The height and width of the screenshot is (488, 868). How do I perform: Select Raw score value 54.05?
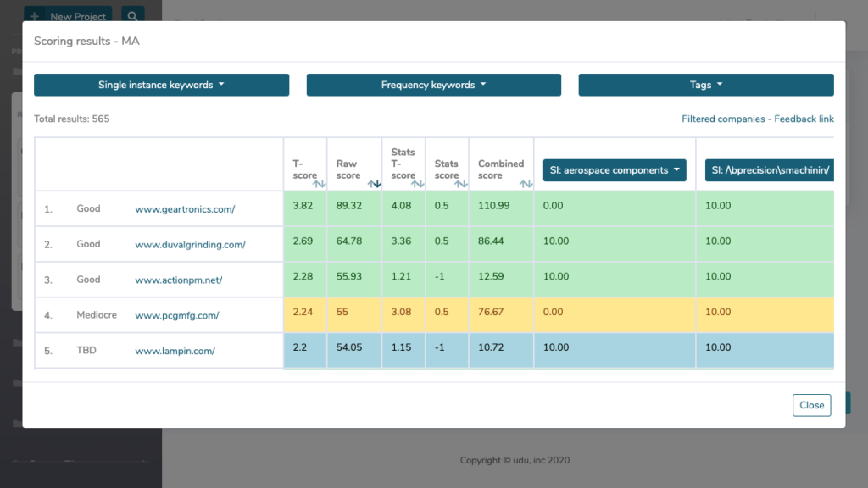click(x=348, y=347)
